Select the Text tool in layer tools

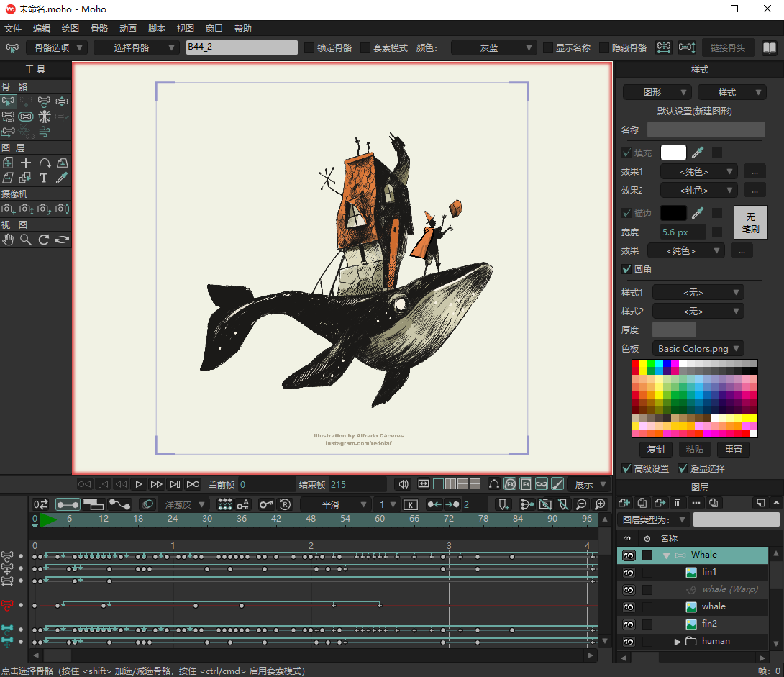pos(44,178)
